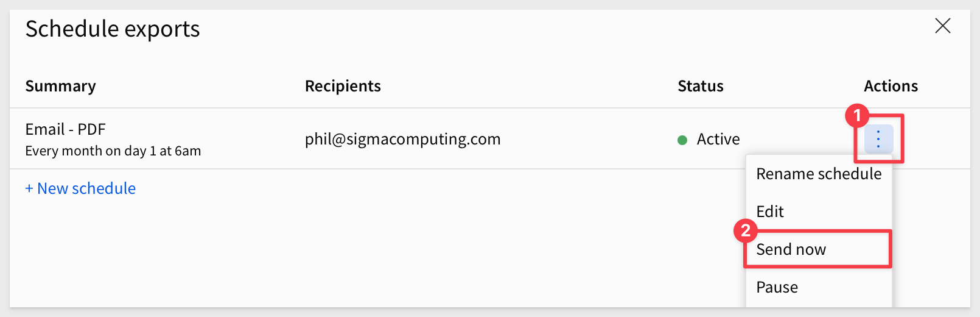Add a schedule via New schedule link
The image size is (980, 317).
[x=80, y=188]
